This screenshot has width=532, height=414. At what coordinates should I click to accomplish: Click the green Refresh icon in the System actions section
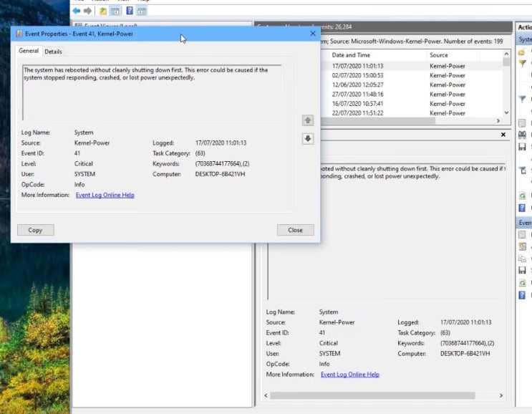(523, 196)
